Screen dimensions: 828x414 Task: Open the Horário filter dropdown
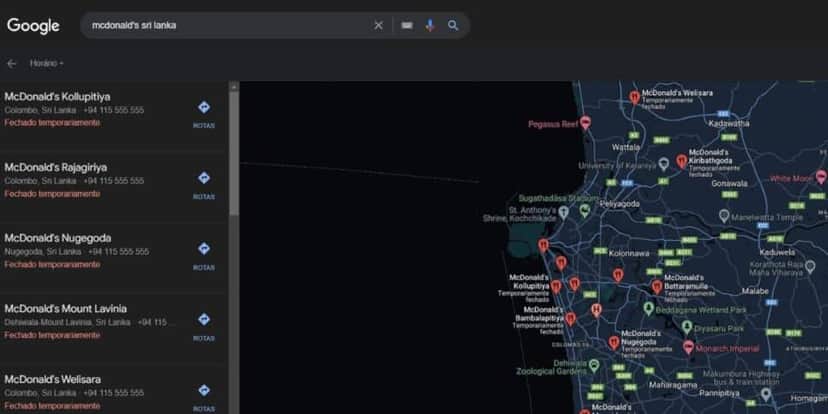coord(46,63)
